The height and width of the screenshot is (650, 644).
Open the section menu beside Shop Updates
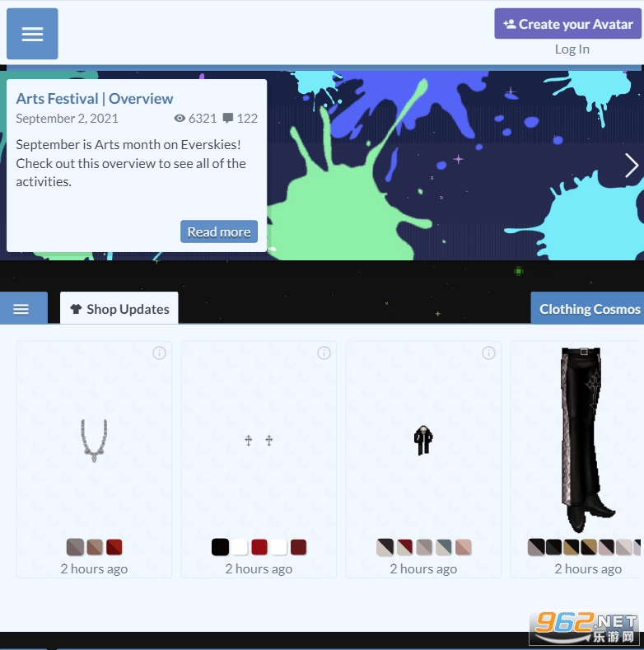(21, 309)
